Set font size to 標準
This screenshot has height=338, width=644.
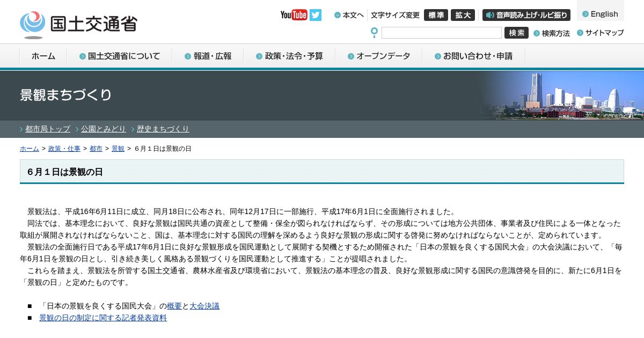(x=436, y=15)
